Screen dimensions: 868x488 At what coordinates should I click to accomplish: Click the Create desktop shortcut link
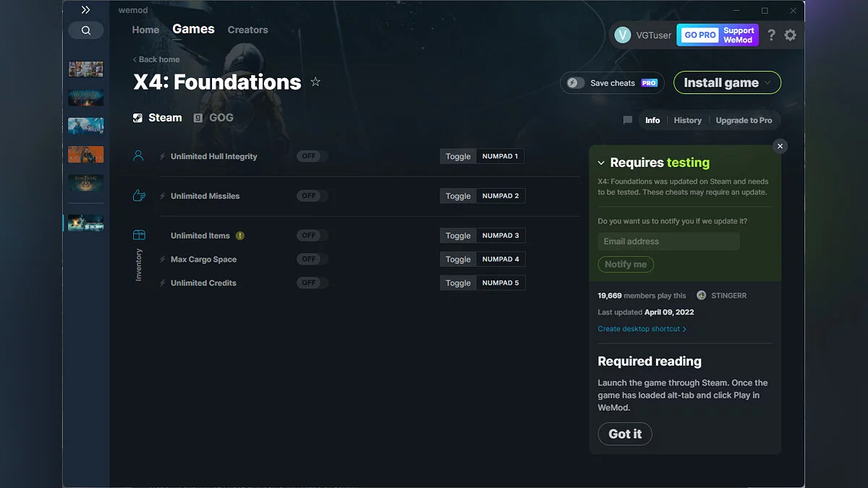[639, 328]
